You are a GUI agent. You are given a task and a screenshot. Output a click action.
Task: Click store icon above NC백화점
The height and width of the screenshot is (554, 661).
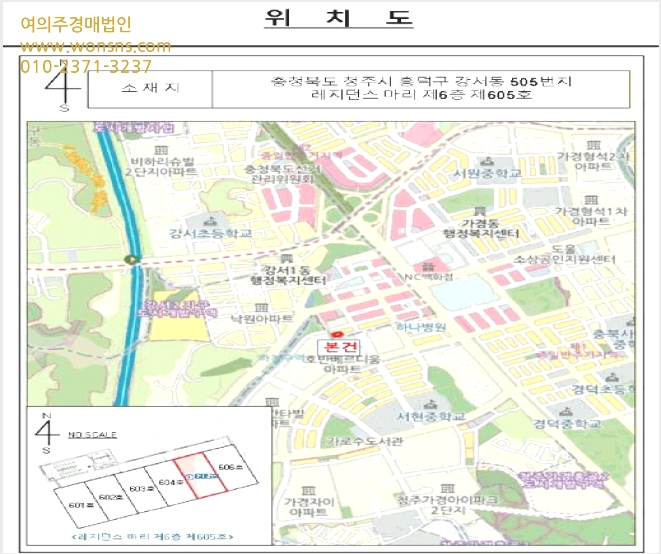point(429,266)
